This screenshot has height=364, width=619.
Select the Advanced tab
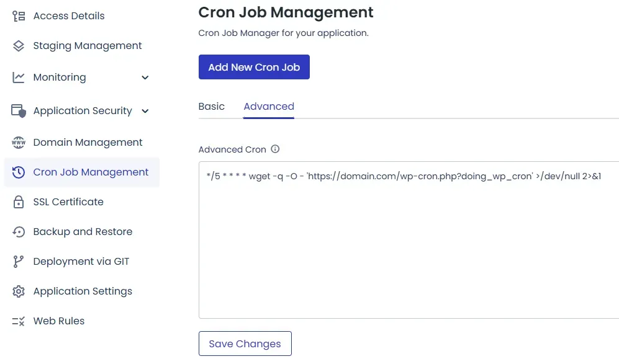tap(269, 107)
